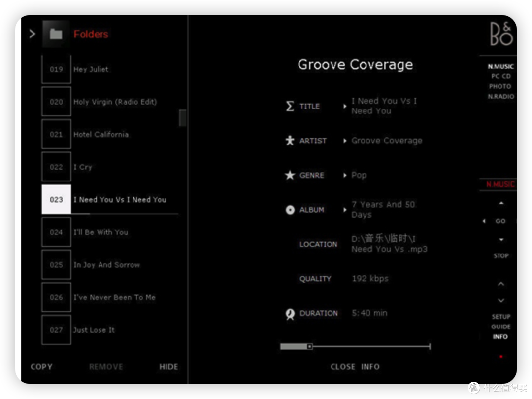Click the disc icon beside ALBUM

pyautogui.click(x=290, y=210)
